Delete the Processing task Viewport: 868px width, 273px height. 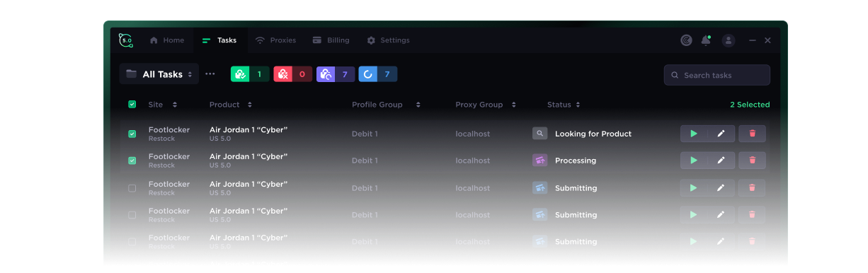pyautogui.click(x=752, y=161)
